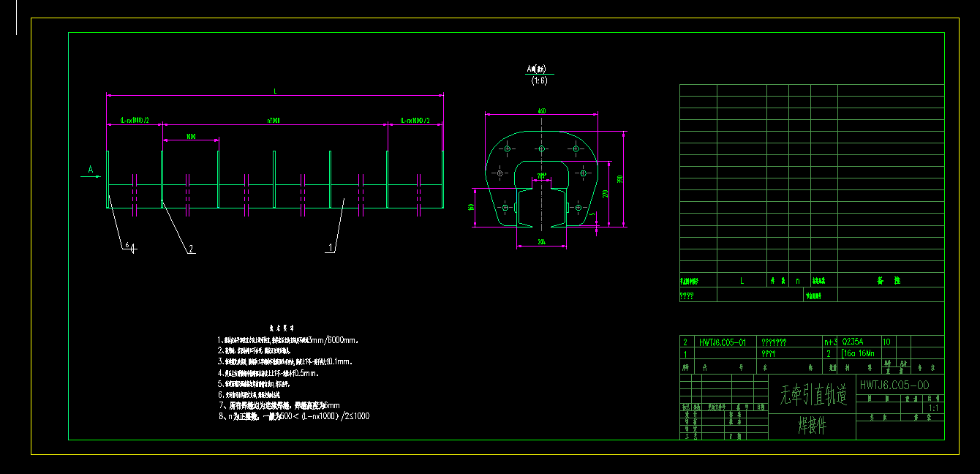Click the top center bolt hole in section view

(x=541, y=148)
